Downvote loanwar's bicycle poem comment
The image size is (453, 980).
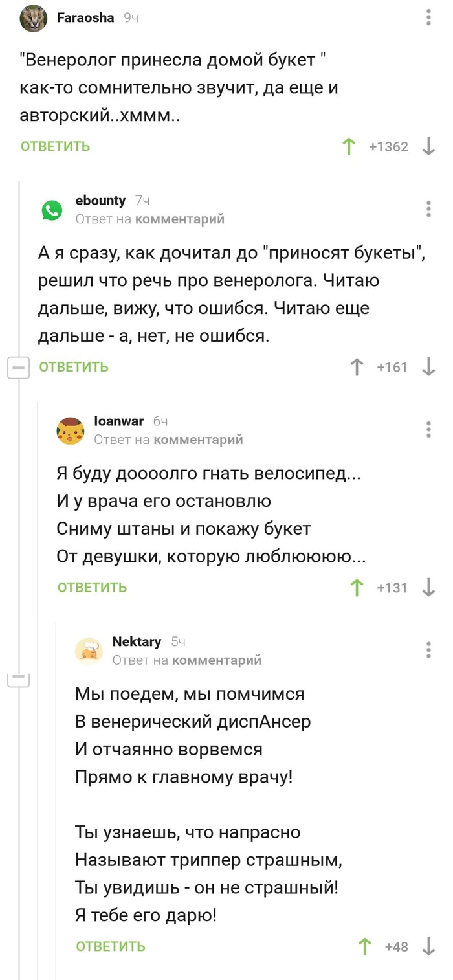pyautogui.click(x=428, y=588)
